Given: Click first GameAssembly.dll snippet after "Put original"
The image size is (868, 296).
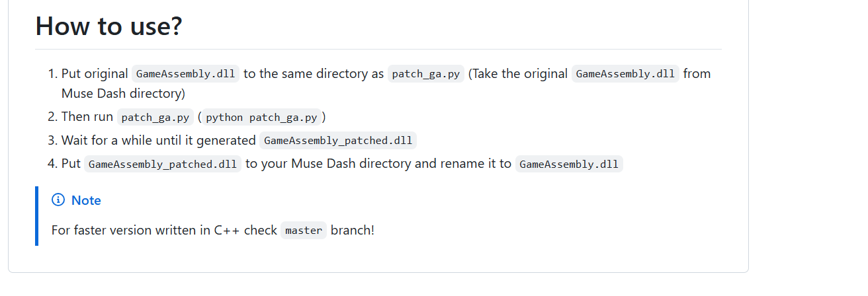Looking at the screenshot, I should pyautogui.click(x=185, y=74).
